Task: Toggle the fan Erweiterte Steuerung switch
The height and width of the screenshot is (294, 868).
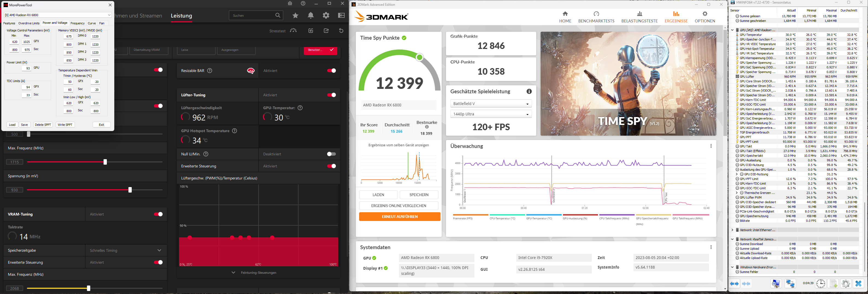Action: [x=332, y=166]
